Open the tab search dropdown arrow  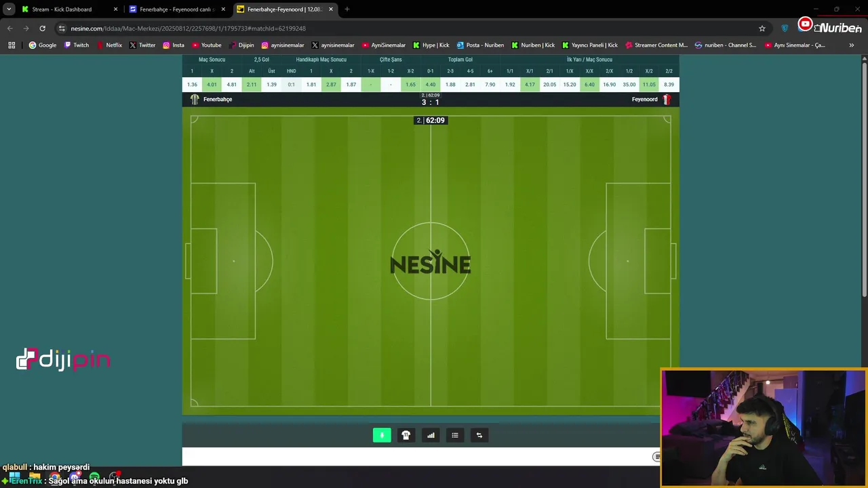tap(9, 9)
